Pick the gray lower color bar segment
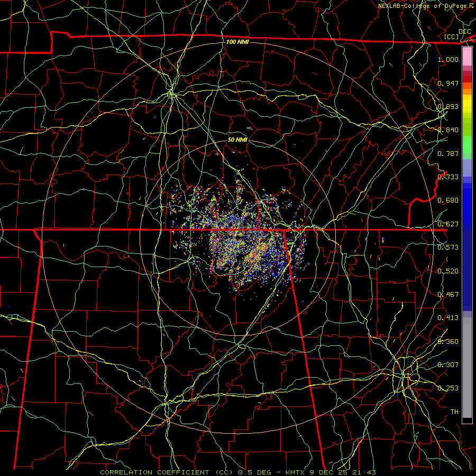 click(467, 368)
